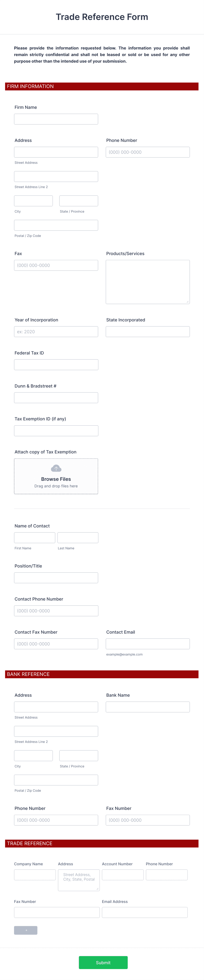Screen dimensions: 204x980
Task: Click the cloud upload icon
Action: click(56, 468)
